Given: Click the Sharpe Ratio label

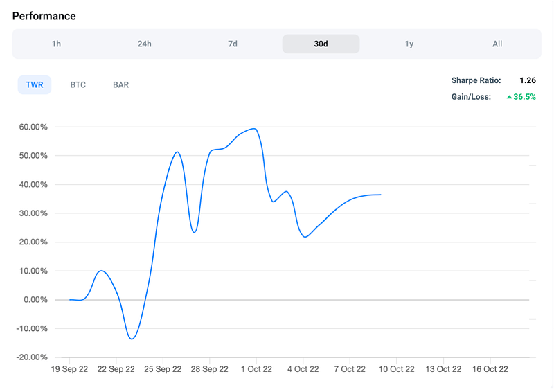Looking at the screenshot, I should tap(476, 80).
